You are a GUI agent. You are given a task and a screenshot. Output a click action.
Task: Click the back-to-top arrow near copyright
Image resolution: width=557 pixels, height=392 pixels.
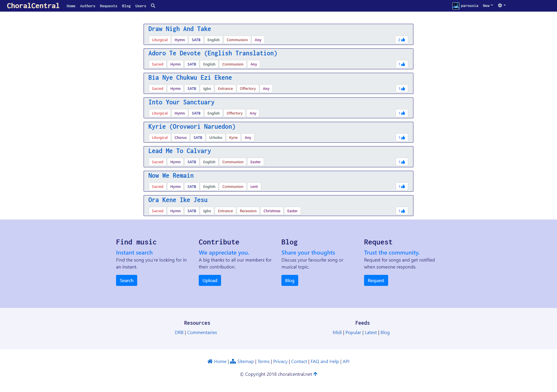point(315,374)
